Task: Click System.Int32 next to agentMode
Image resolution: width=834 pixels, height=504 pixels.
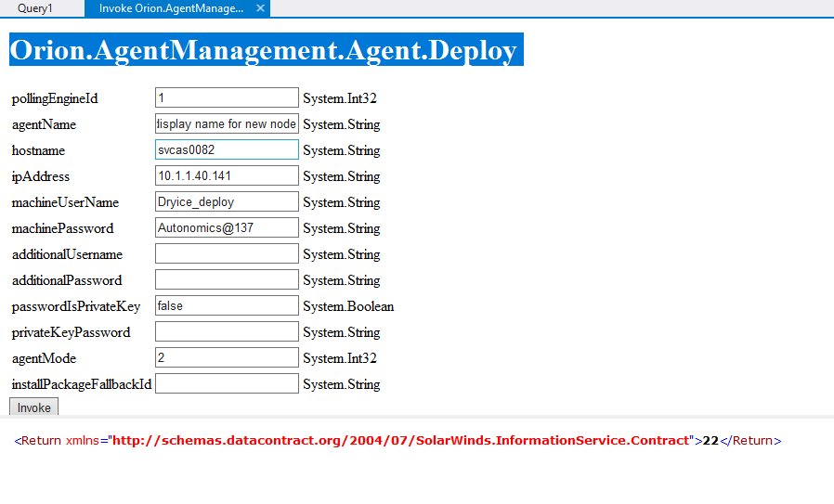Action: [x=340, y=359]
